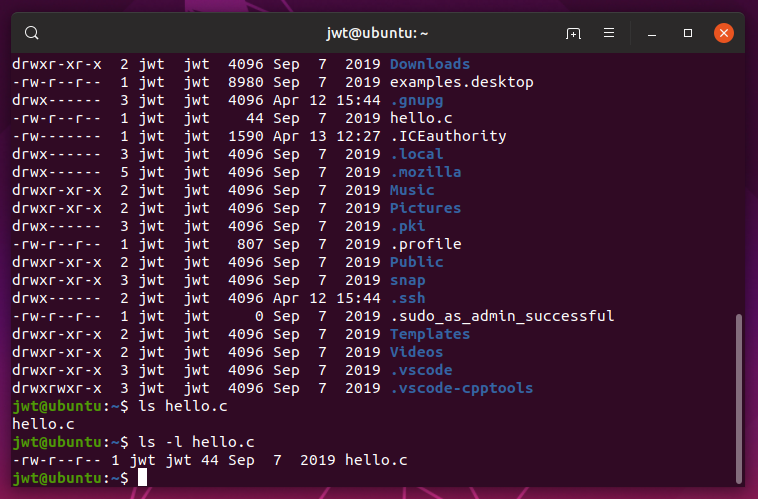The image size is (758, 499).
Task: Click the .ssh directory name
Action: pos(408,298)
